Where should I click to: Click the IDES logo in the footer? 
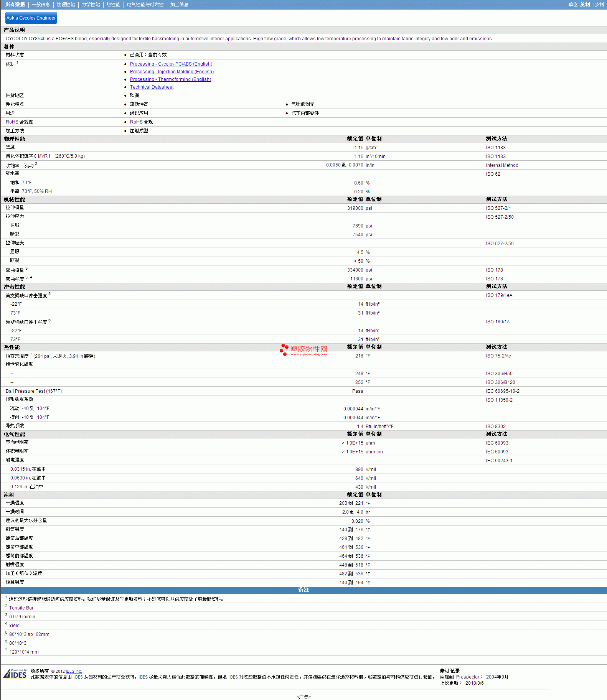(15, 674)
